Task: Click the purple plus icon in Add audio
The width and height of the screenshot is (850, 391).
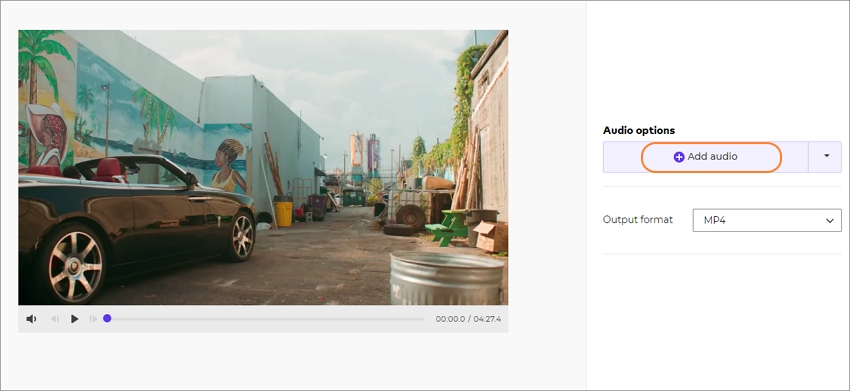Action: click(679, 157)
